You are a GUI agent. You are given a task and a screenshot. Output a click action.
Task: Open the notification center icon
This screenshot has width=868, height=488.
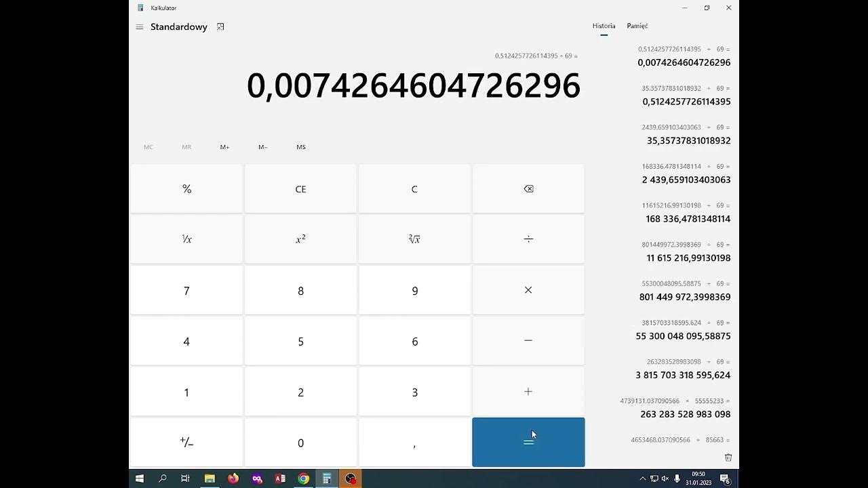click(724, 479)
